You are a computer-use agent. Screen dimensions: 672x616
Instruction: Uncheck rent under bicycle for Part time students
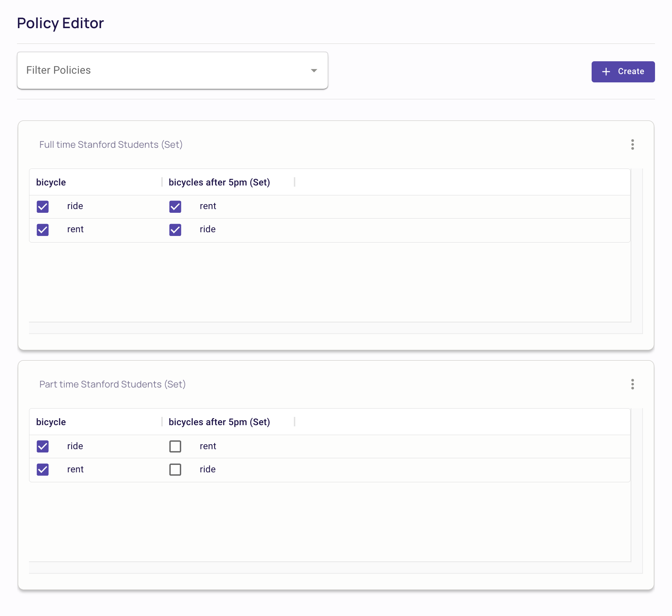coord(43,469)
